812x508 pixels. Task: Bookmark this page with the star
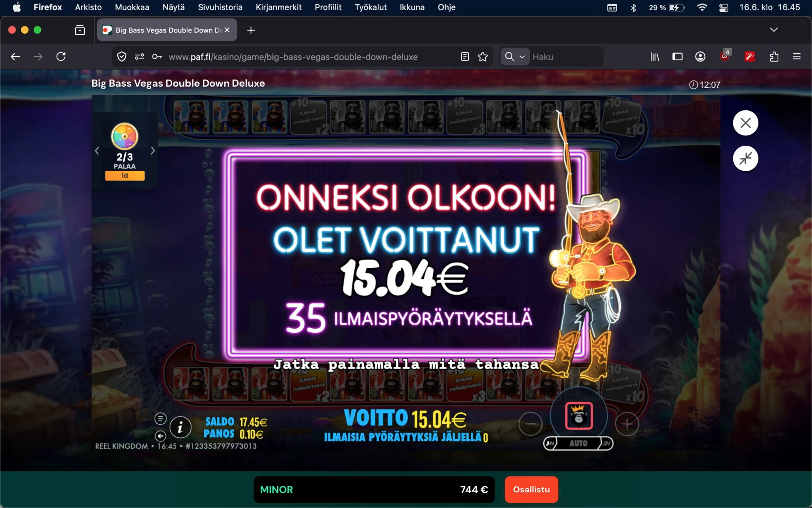click(483, 57)
